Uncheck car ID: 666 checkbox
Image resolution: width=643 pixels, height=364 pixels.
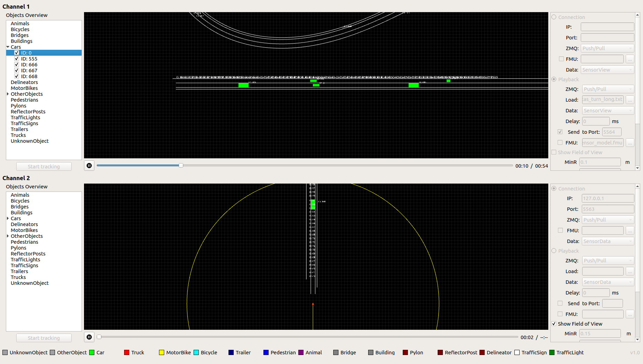[x=17, y=65]
